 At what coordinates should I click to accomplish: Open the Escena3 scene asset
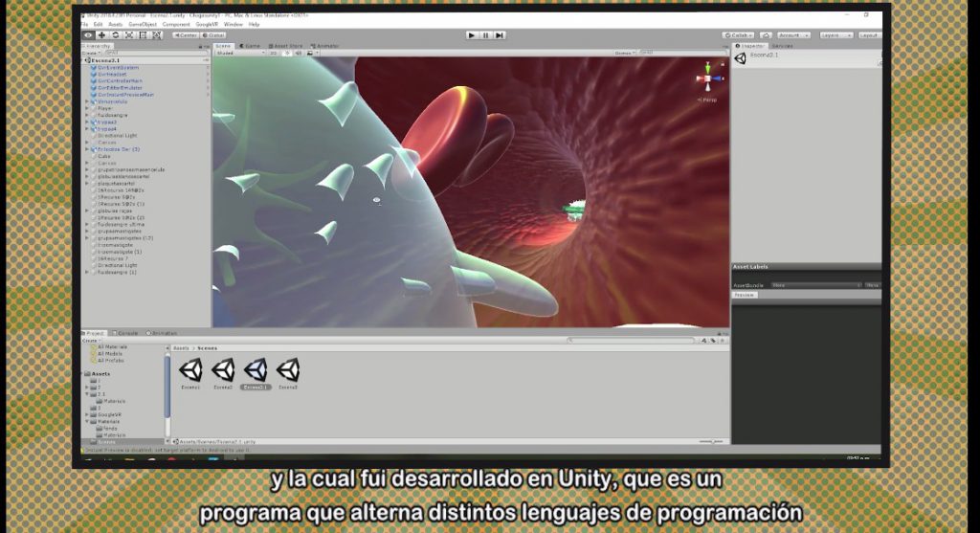coord(288,373)
